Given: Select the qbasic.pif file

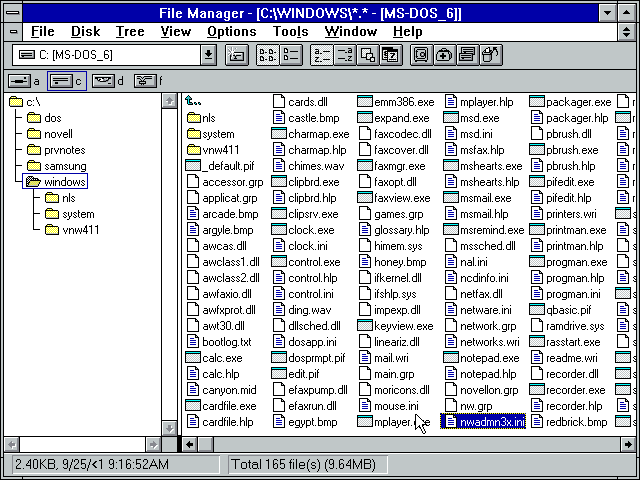Looking at the screenshot, I should 560,310.
